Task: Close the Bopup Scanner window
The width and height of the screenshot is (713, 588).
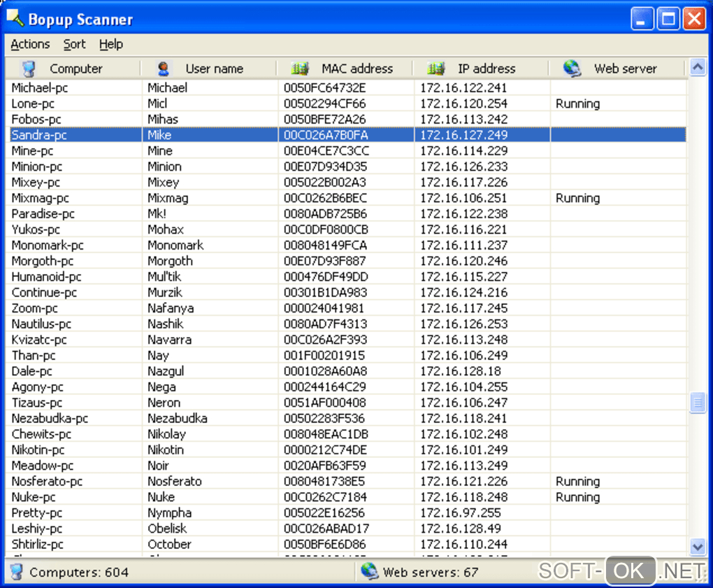Action: pyautogui.click(x=694, y=19)
